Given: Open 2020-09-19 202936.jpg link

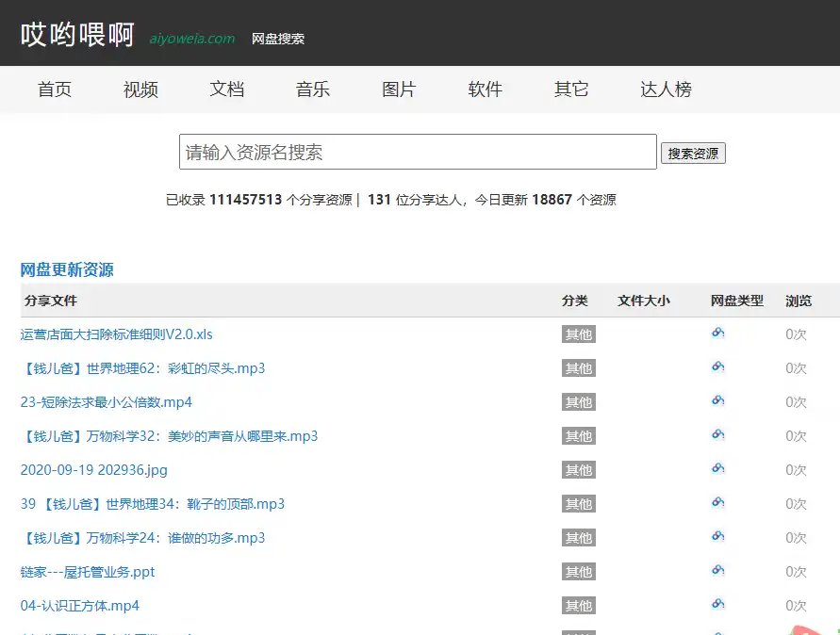Looking at the screenshot, I should pos(93,470).
